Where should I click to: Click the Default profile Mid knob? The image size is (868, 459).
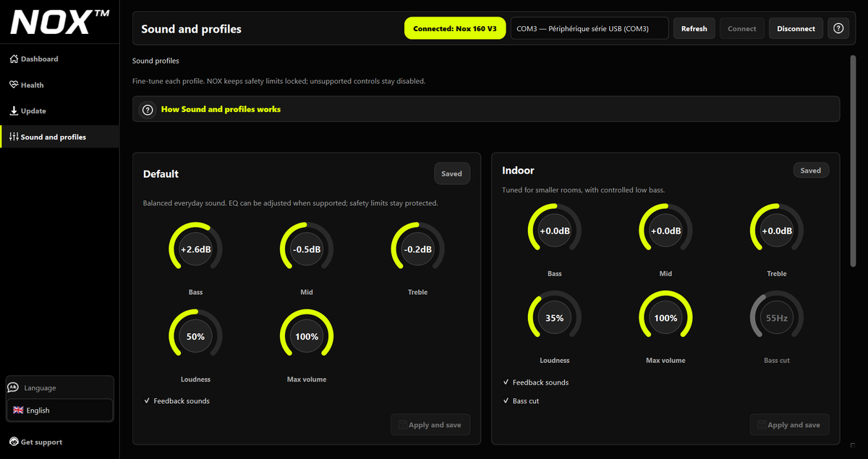click(307, 249)
